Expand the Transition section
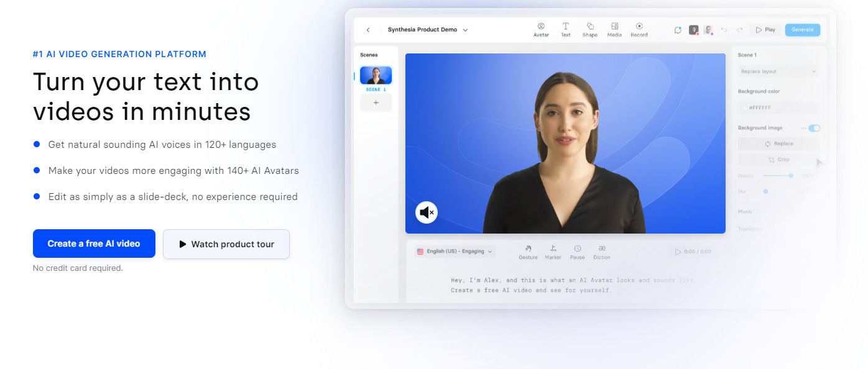The width and height of the screenshot is (868, 369). click(x=750, y=229)
